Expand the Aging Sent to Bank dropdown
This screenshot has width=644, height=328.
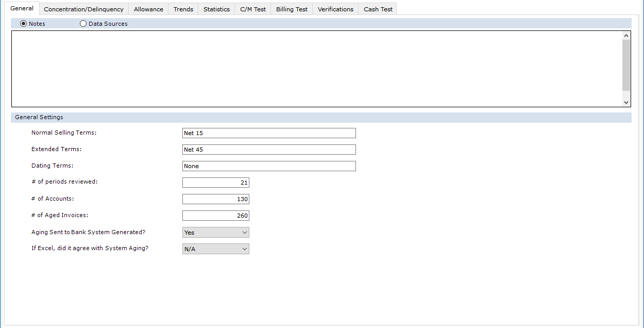(216, 233)
